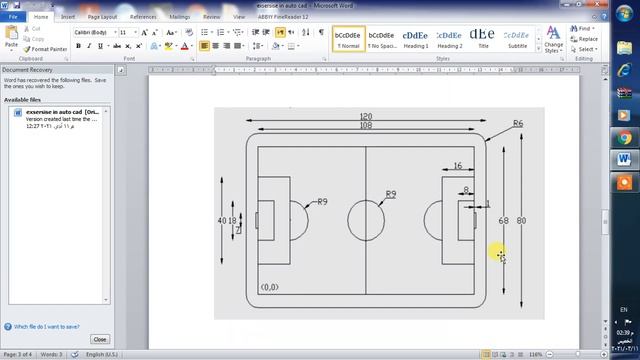Open the Change Styles menu
Image resolution: width=640 pixels, height=360 pixels.
tap(553, 40)
